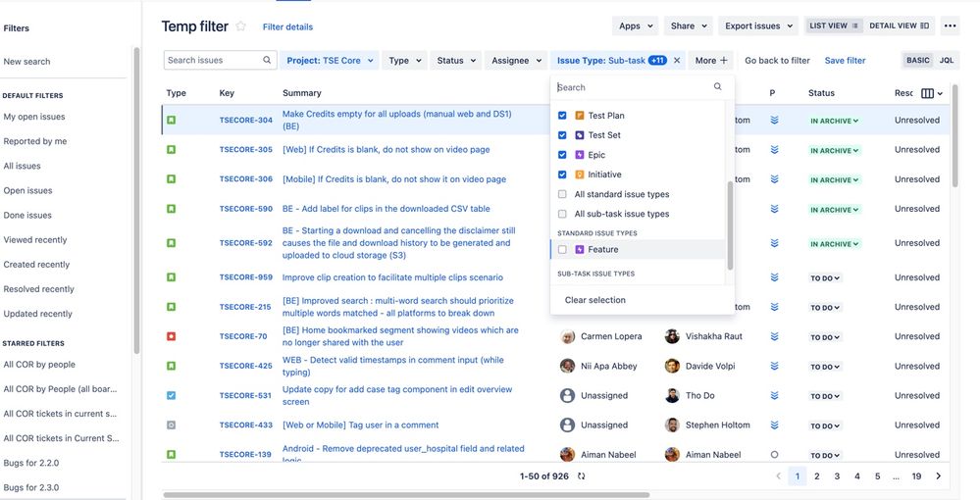980x500 pixels.
Task: Check the Feature issue type
Action: [x=562, y=249]
